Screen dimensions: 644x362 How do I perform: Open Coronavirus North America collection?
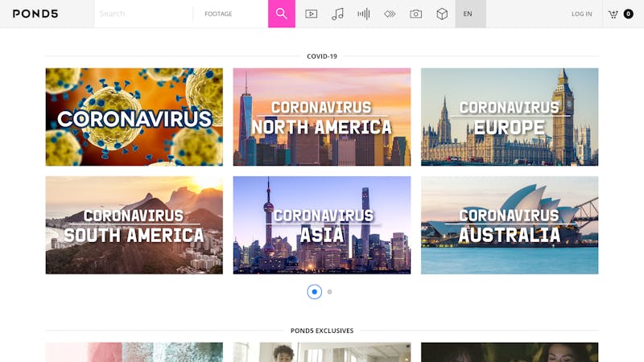(x=322, y=117)
